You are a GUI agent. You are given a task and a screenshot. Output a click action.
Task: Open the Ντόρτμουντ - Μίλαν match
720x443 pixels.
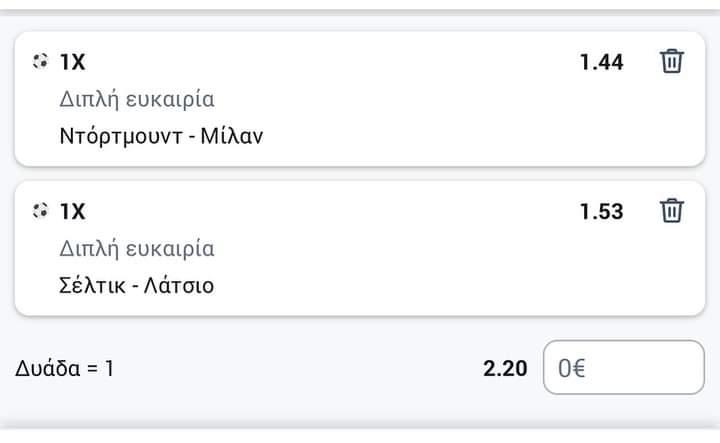(161, 136)
